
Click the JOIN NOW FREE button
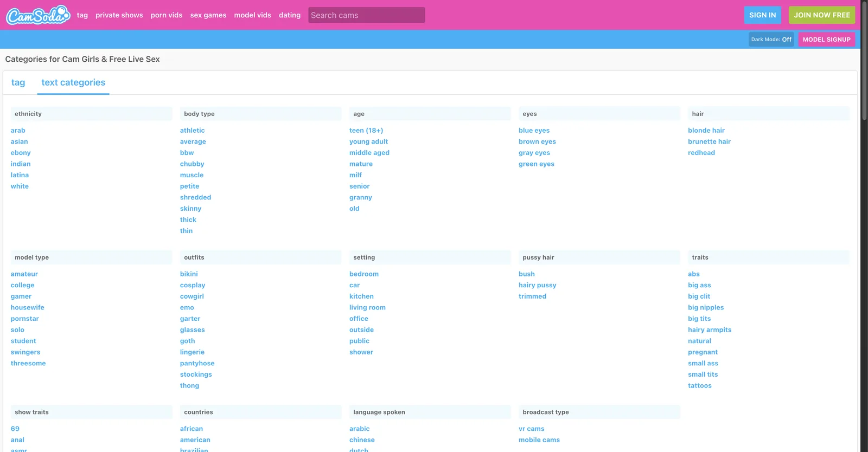(822, 15)
